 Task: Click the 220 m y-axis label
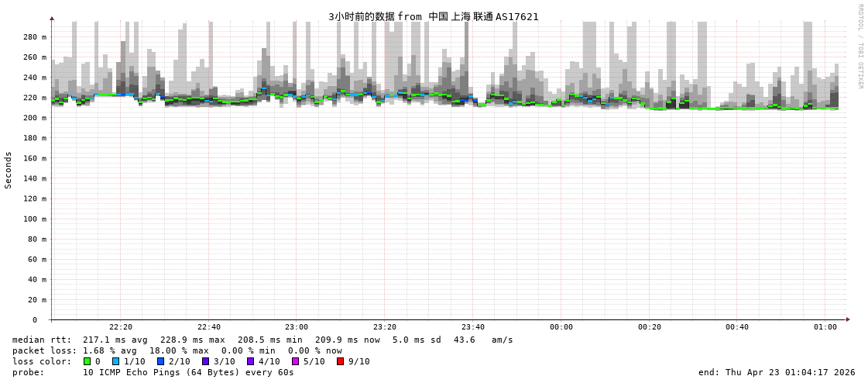[x=35, y=98]
